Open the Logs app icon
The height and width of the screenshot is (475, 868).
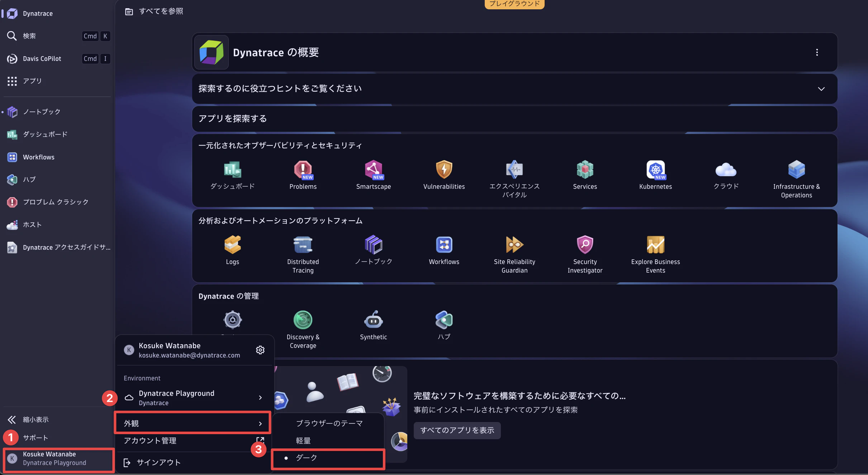tap(232, 245)
